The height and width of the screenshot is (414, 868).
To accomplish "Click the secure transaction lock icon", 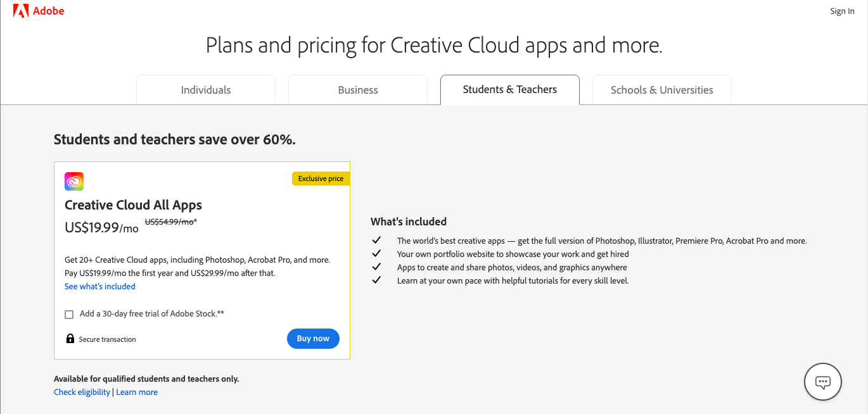I will point(70,338).
